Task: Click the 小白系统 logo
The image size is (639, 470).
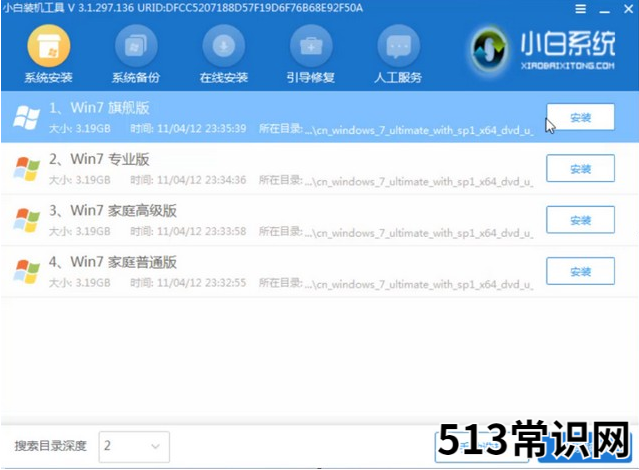Action: [x=543, y=50]
